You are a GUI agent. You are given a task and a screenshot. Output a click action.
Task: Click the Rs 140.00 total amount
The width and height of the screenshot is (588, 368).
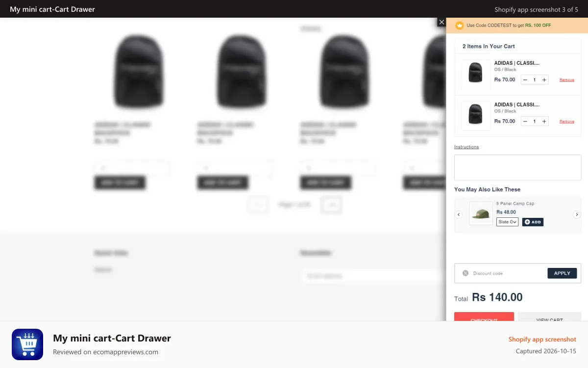(x=497, y=297)
